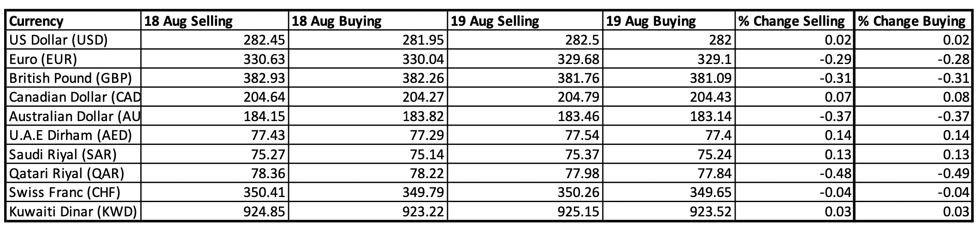Screen dimensions: 980x232
Task: Select the Qatari Riyal (QAR) cell
Action: (x=74, y=174)
